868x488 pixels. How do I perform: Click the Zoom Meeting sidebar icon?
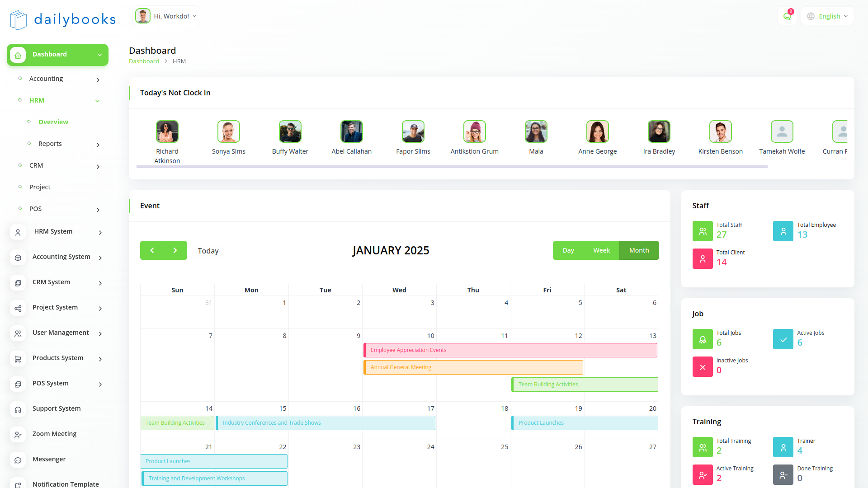click(x=18, y=435)
